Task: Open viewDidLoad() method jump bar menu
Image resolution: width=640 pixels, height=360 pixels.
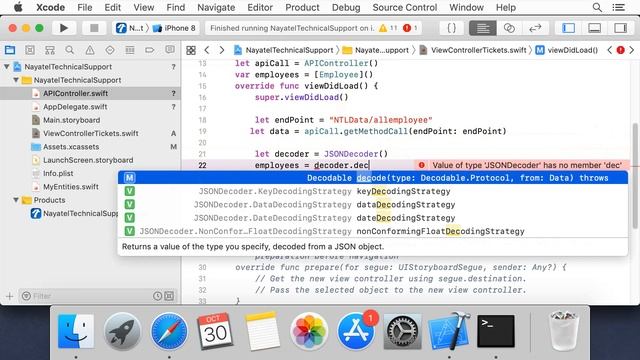Action: pos(567,50)
